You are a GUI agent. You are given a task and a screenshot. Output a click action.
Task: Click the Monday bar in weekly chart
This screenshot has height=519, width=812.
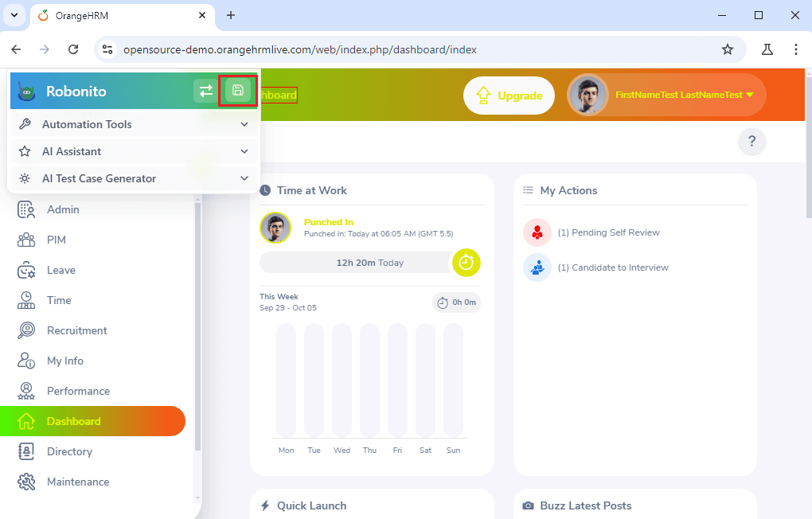286,380
